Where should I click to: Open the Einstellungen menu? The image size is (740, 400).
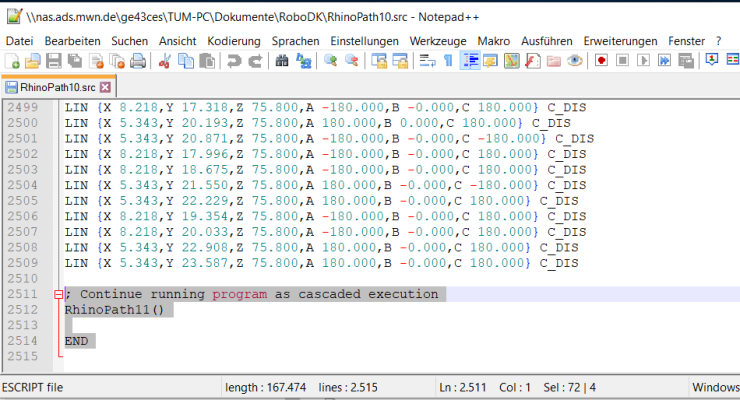coord(364,41)
